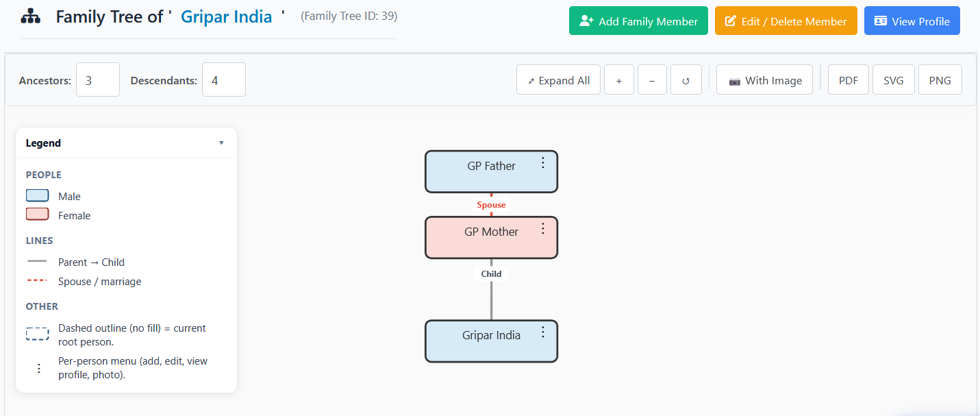
Task: Click the Family Tree ID: 39 text
Action: click(x=349, y=16)
